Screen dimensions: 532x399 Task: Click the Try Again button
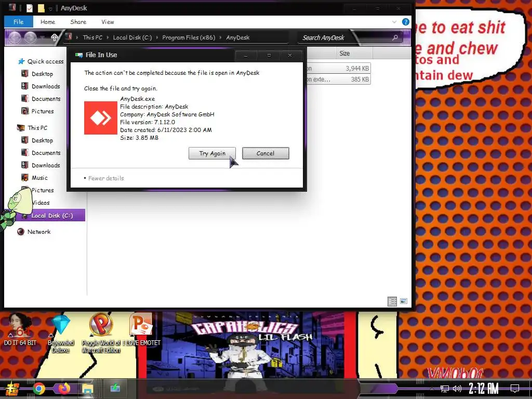[x=212, y=153]
